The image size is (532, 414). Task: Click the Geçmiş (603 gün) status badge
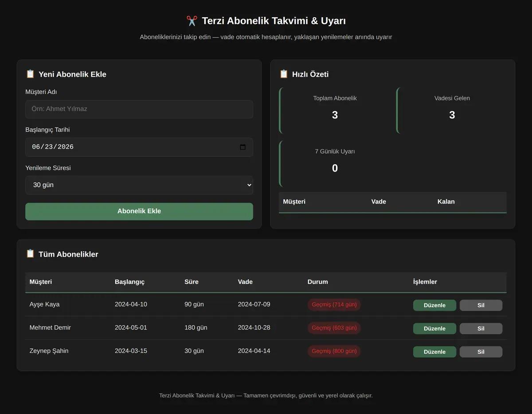tap(334, 328)
